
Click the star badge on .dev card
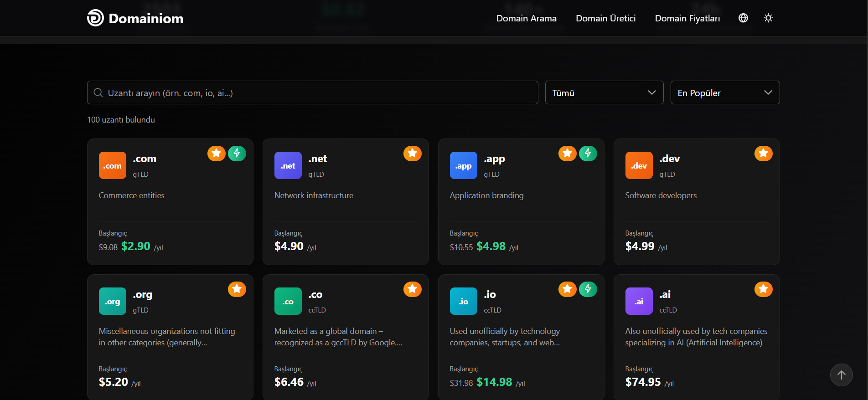(764, 154)
